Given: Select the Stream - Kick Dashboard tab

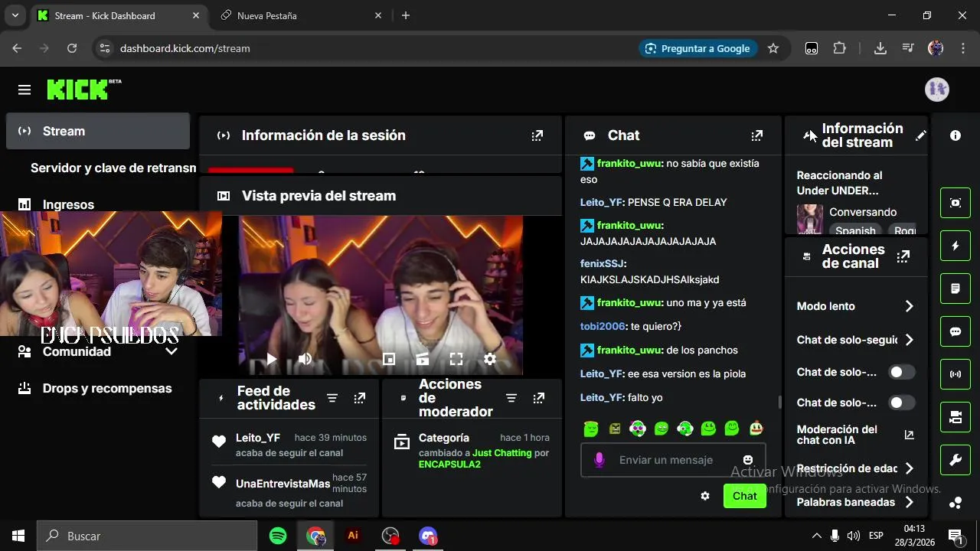Looking at the screenshot, I should coord(119,15).
